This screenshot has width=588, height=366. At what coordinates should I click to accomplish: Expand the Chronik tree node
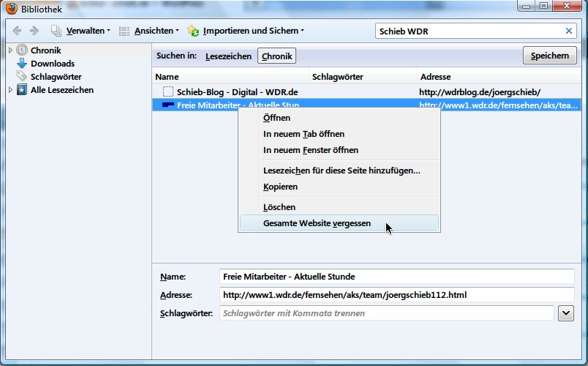(x=10, y=50)
